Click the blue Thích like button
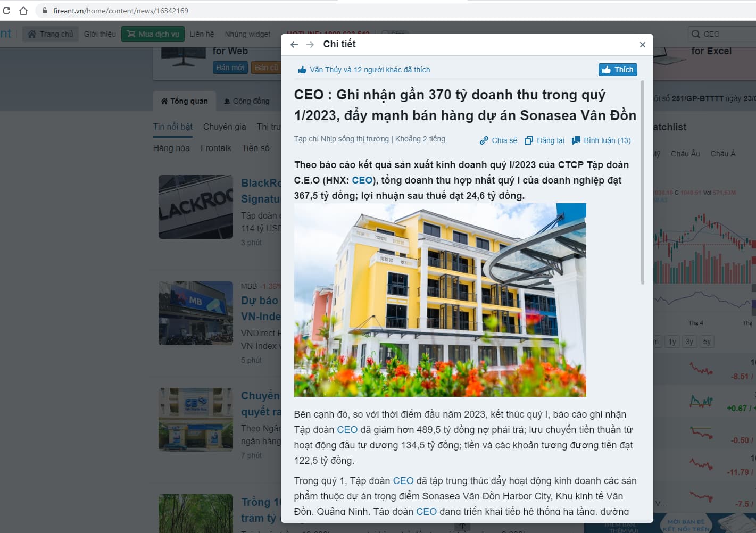This screenshot has height=533, width=756. pyautogui.click(x=618, y=70)
